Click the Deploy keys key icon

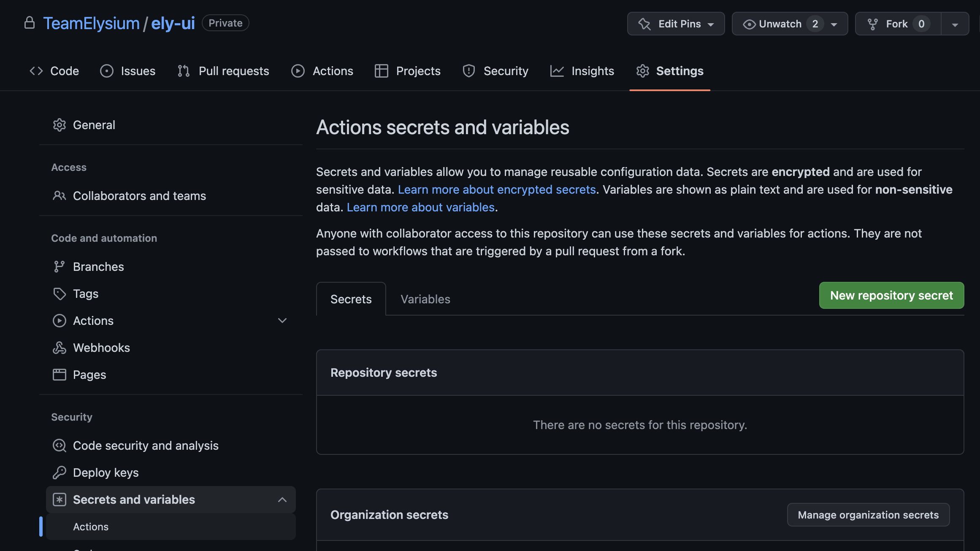point(60,473)
